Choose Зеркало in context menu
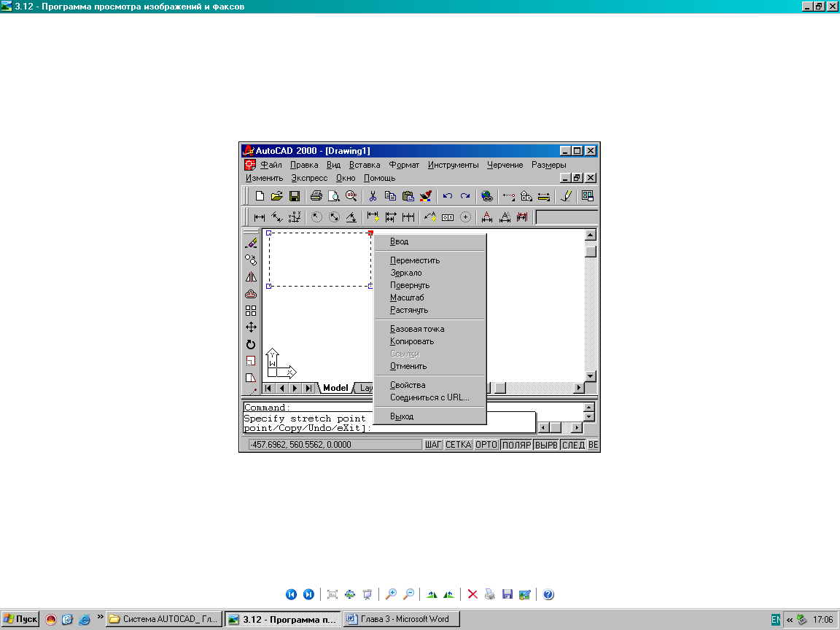The image size is (840, 630). click(x=430, y=273)
